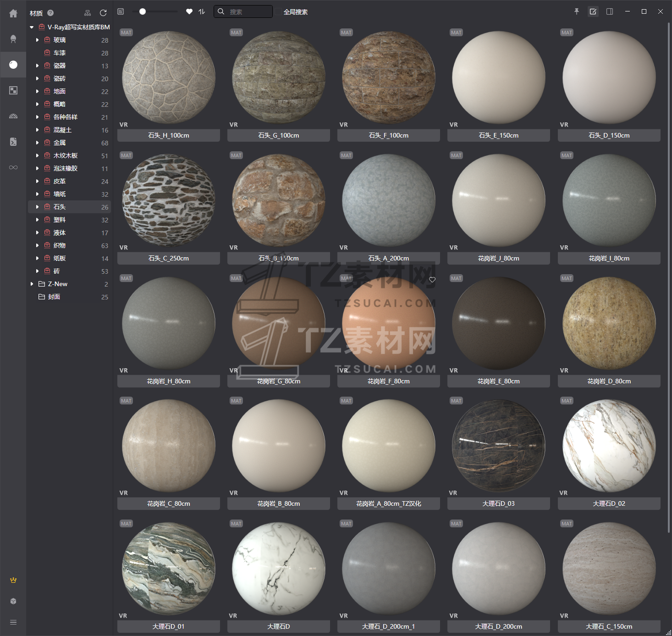Screen dimensions: 672x636
Task: Click the MAT badge on 大理石D_02
Action: (x=567, y=401)
